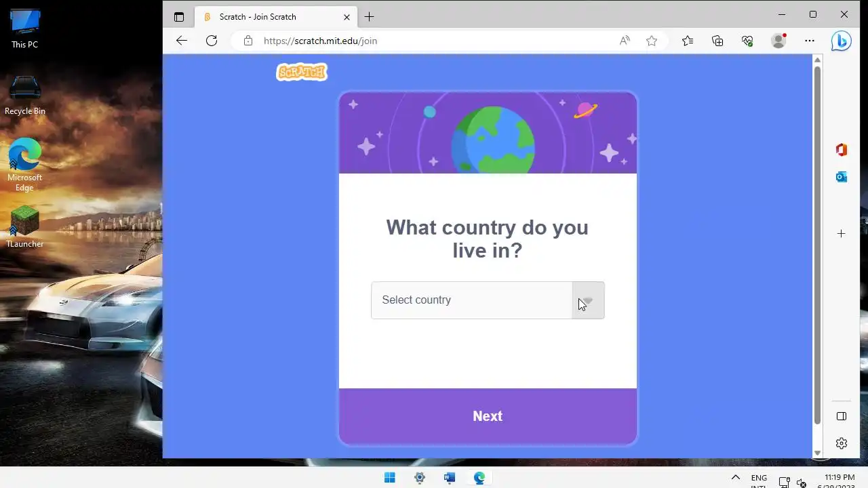868x488 pixels.
Task: Open Settings from the taskbar
Action: (420, 478)
